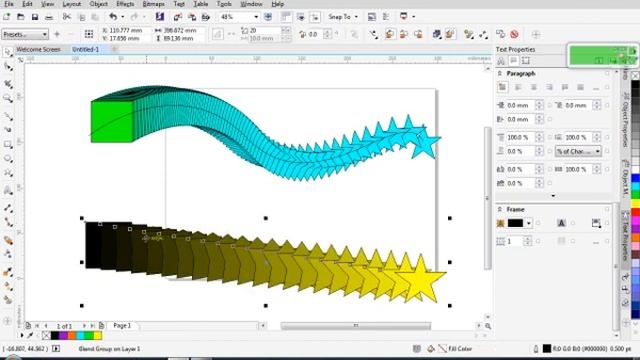Set paragraph alignment to Force Justify
Screen dimensions: 640x360
click(x=580, y=87)
